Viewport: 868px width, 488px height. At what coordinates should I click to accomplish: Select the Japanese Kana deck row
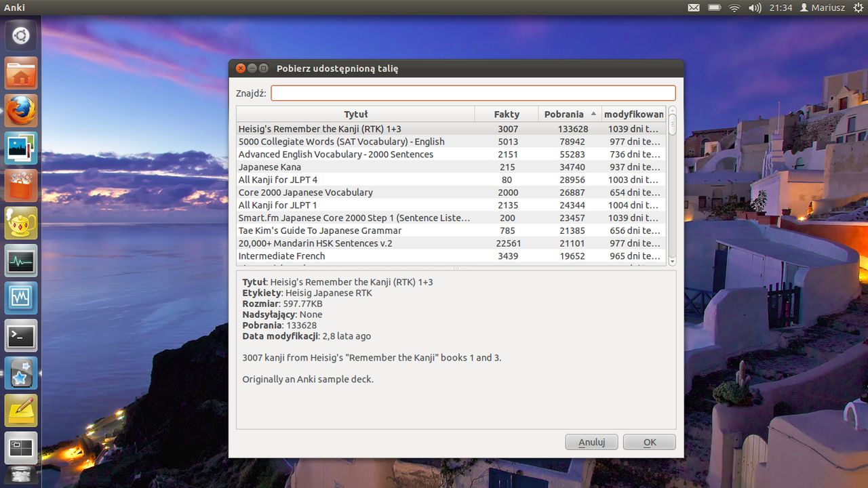click(x=451, y=167)
